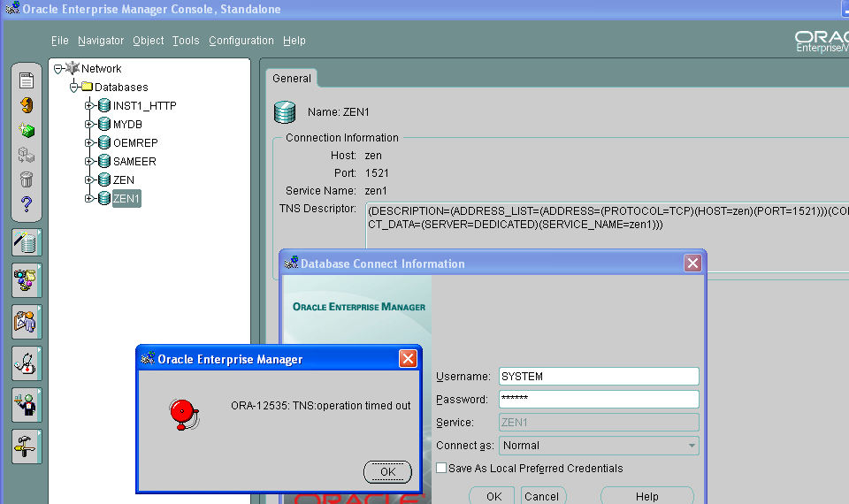This screenshot has height=504, width=849.
Task: Close the Oracle Enterprise Manager error dialog
Action: (408, 358)
